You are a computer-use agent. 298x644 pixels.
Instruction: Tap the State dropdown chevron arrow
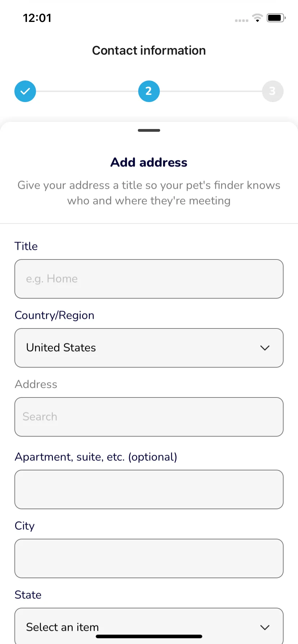265,627
